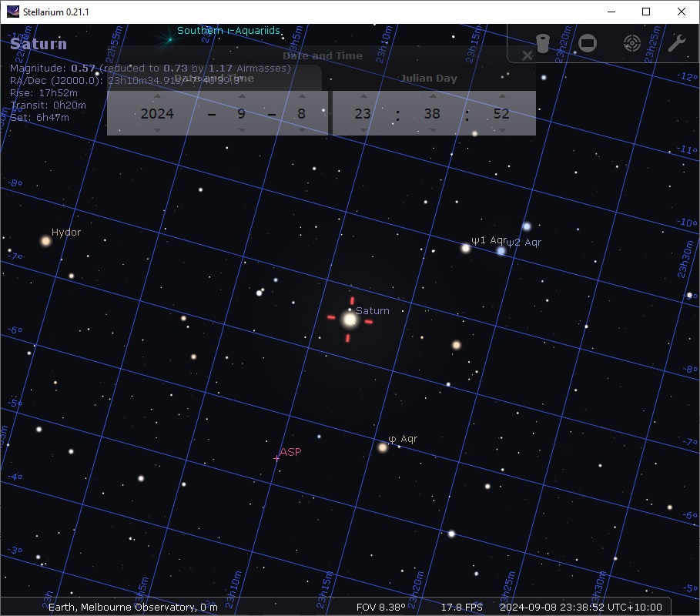Click the 'Rise: 17h52m' info line
Screen dimensions: 700x616
pos(44,93)
